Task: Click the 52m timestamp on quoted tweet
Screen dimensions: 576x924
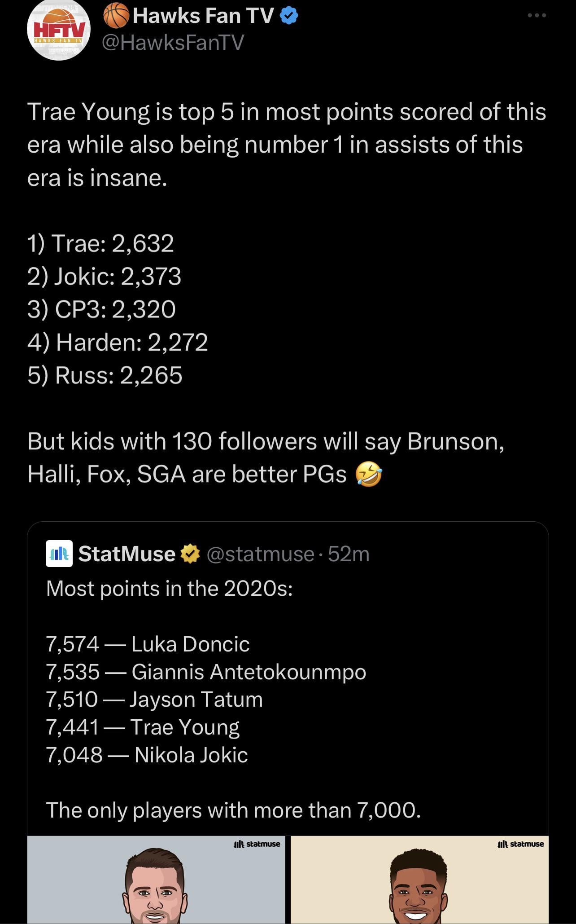Action: point(349,554)
